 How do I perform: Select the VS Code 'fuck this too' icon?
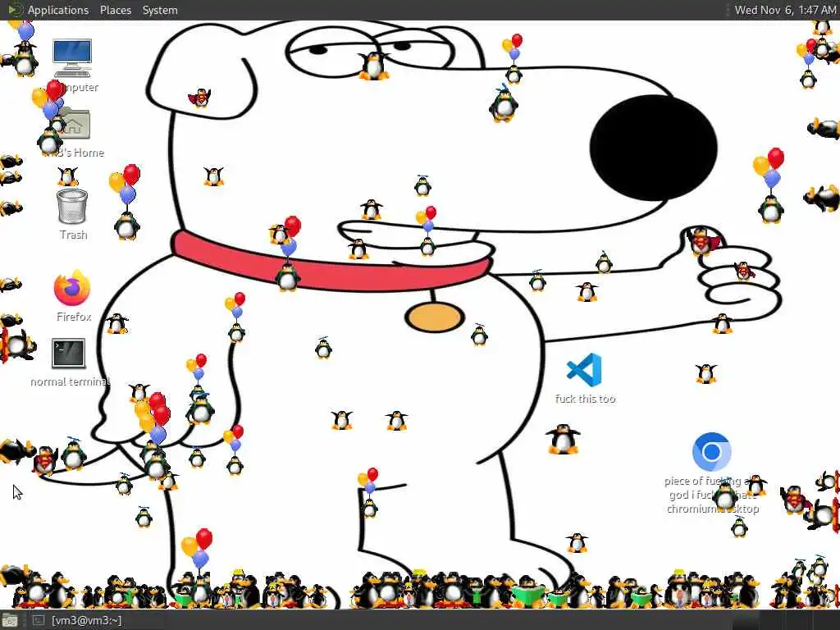click(x=584, y=370)
